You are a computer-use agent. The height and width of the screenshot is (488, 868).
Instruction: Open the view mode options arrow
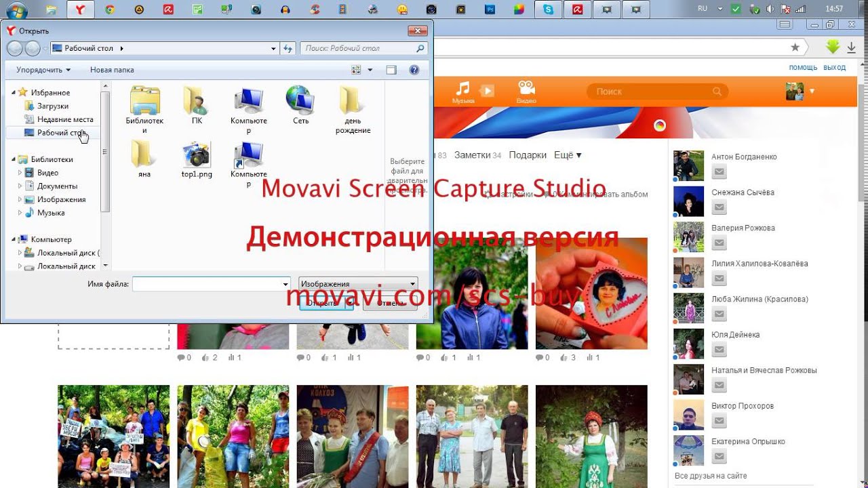tap(370, 70)
